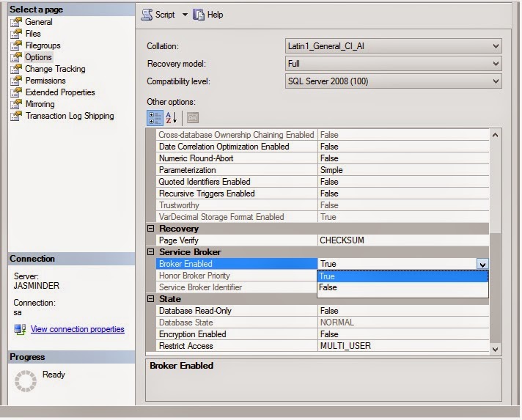This screenshot has height=420, width=522.
Task: Click the Script button label
Action: tap(165, 15)
